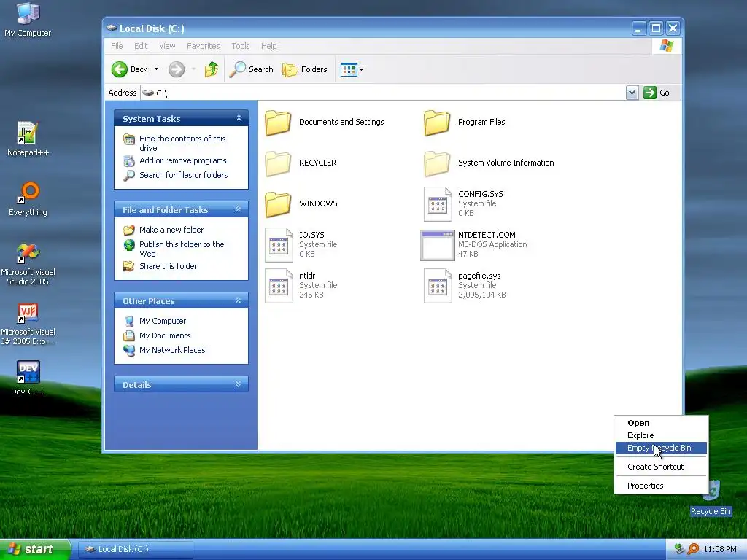This screenshot has width=747, height=560.
Task: Click Add or remove programs link
Action: [183, 160]
